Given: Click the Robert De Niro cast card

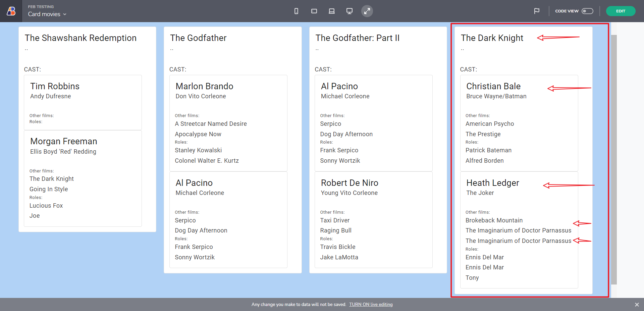Looking at the screenshot, I should [x=373, y=220].
